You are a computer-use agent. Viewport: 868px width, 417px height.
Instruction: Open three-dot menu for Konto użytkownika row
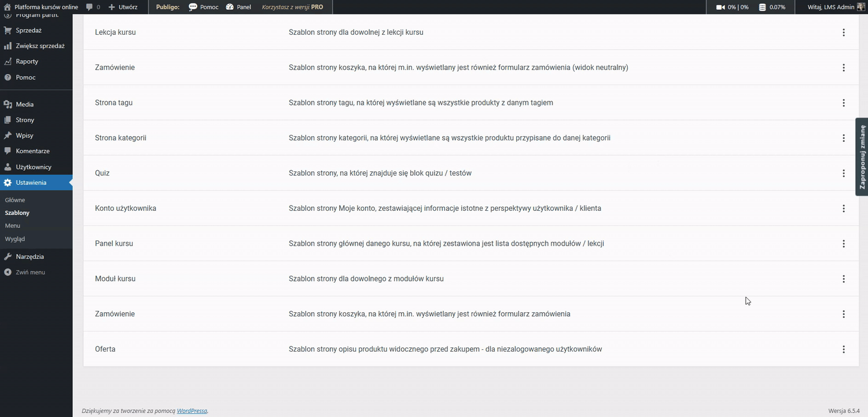[x=843, y=209]
